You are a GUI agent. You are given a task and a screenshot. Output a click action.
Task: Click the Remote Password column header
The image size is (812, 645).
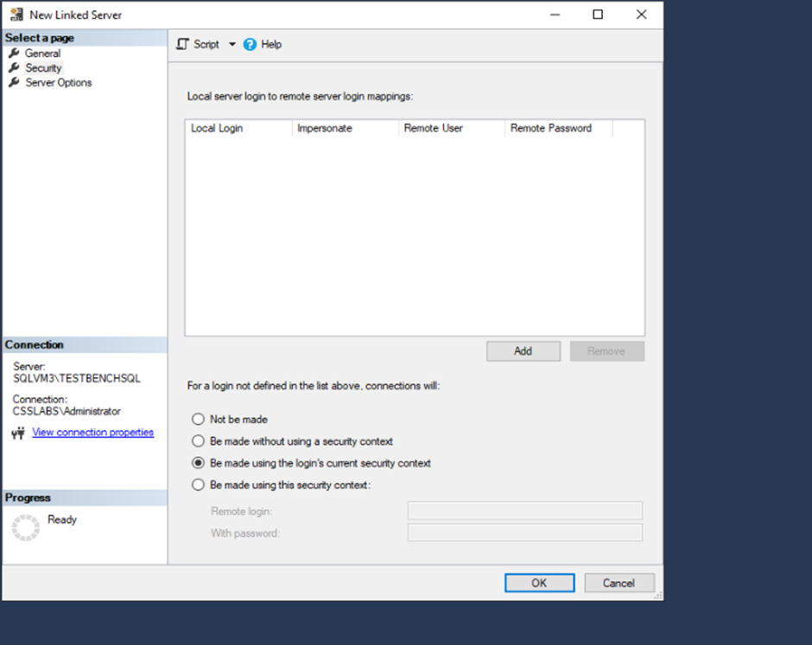(x=559, y=128)
